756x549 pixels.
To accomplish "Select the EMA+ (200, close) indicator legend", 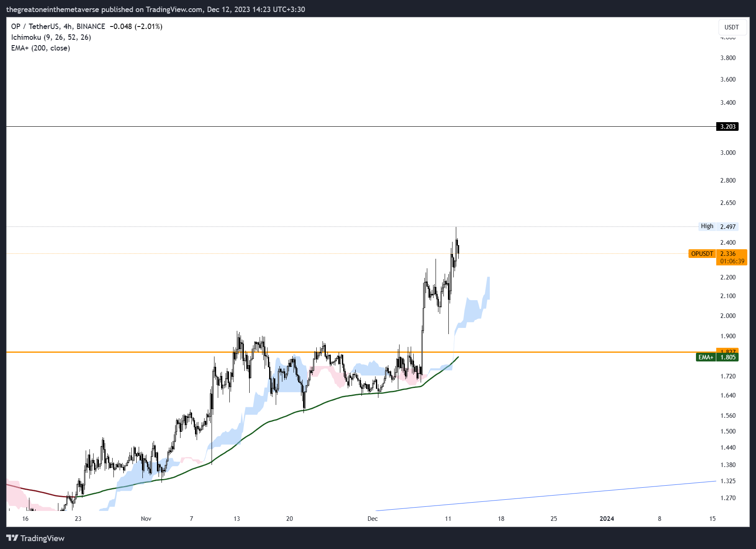I will (41, 48).
